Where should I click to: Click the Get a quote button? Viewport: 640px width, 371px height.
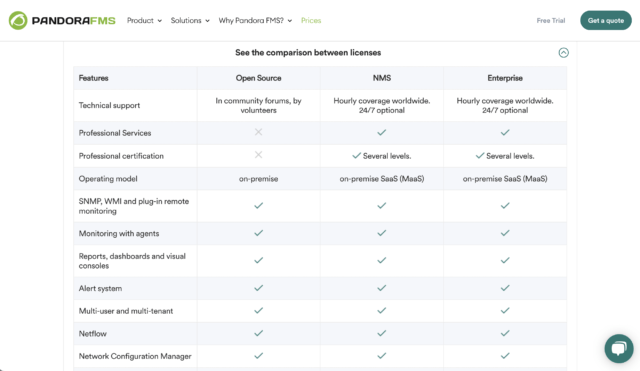pos(606,20)
